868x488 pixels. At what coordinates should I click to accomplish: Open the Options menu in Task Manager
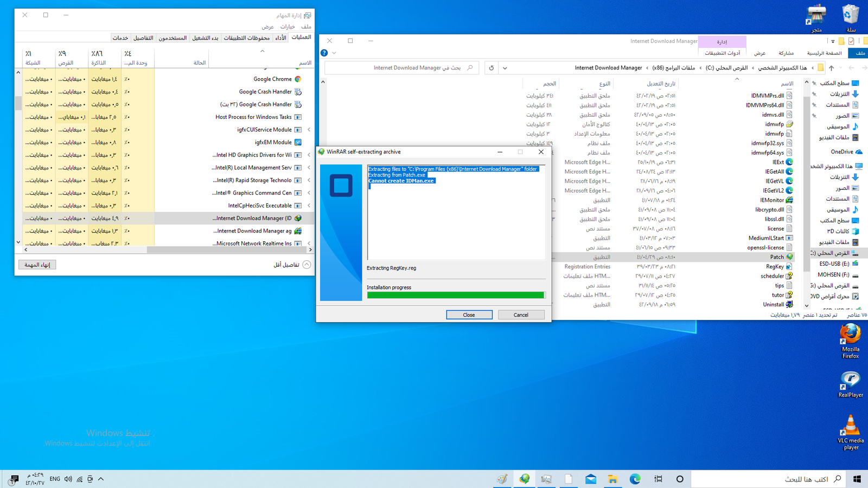[288, 27]
